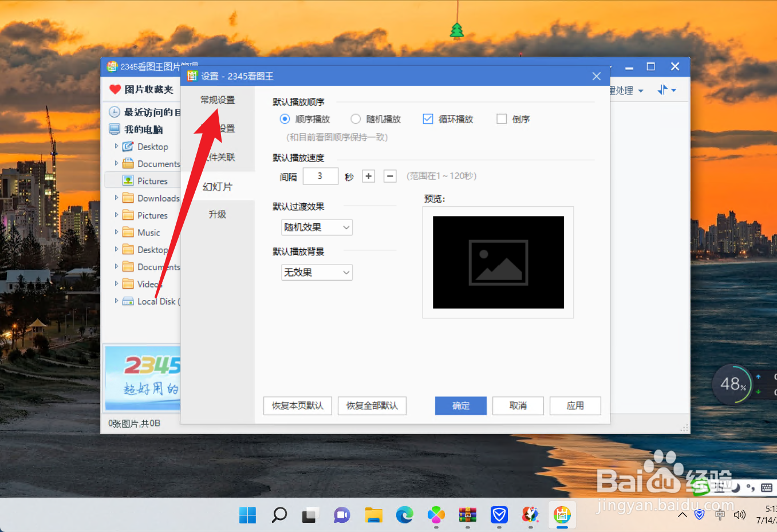Click the monitor icon of 我的电脑
Viewport: 777px width, 532px height.
[115, 129]
